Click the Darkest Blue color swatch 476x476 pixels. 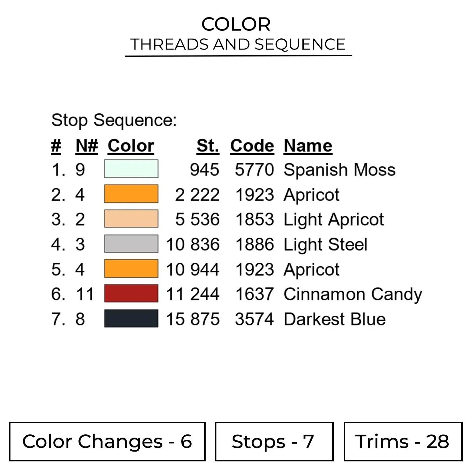[131, 318]
